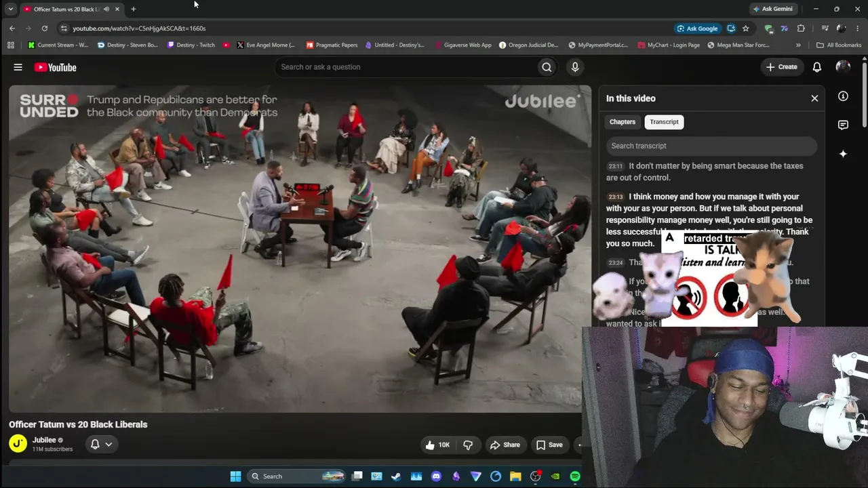Open the Chrome three-dot menu
868x488 pixels.
click(x=858, y=28)
